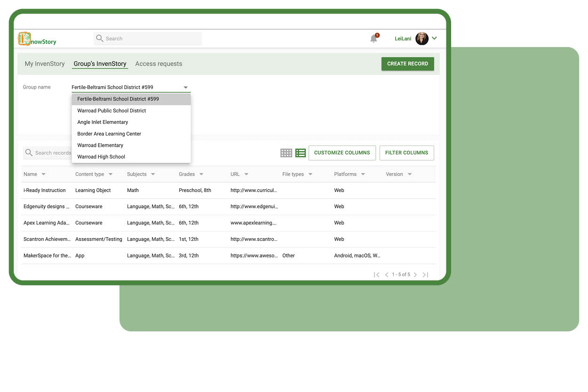Click the Android, macOS, W… platforms cell
The width and height of the screenshot is (588, 392).
tap(357, 256)
